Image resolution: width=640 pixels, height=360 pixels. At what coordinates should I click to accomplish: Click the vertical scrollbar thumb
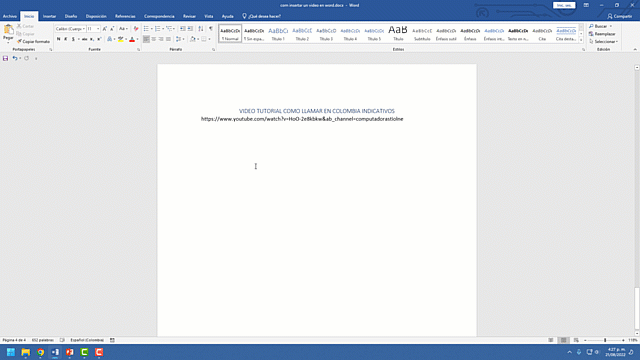637,308
